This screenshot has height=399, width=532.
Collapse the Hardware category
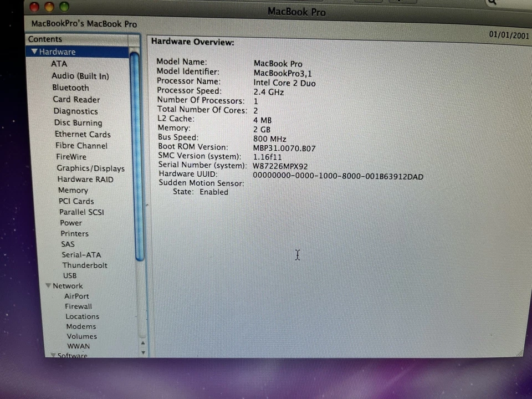34,52
